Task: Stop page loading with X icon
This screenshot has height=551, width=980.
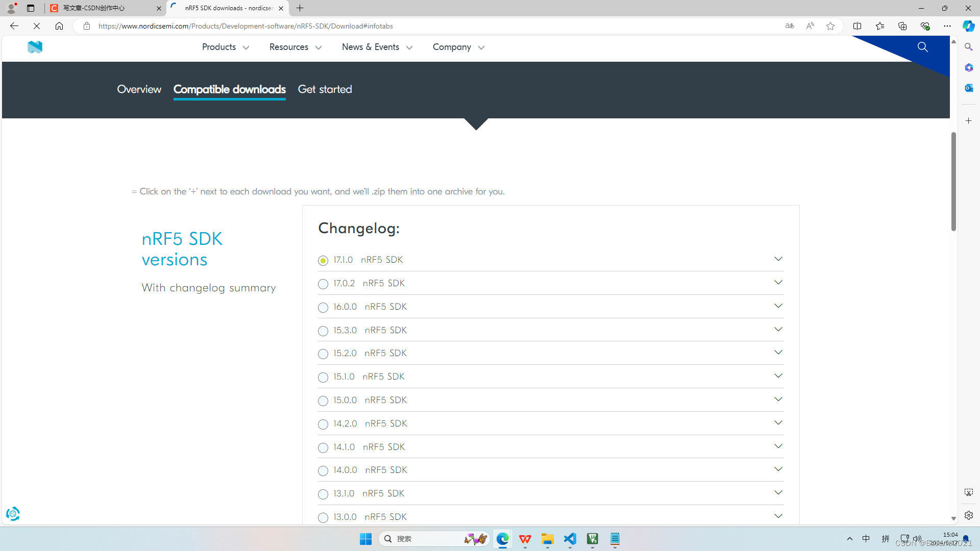Action: tap(37, 26)
